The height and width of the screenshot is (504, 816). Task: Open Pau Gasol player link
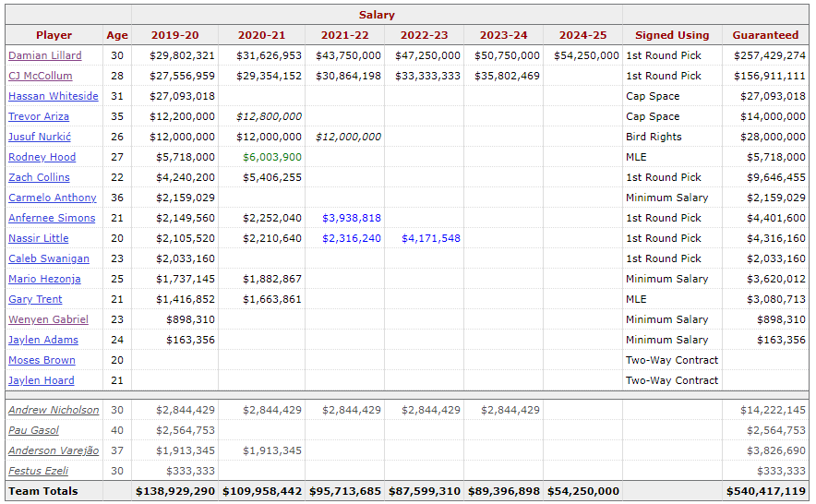tap(33, 430)
